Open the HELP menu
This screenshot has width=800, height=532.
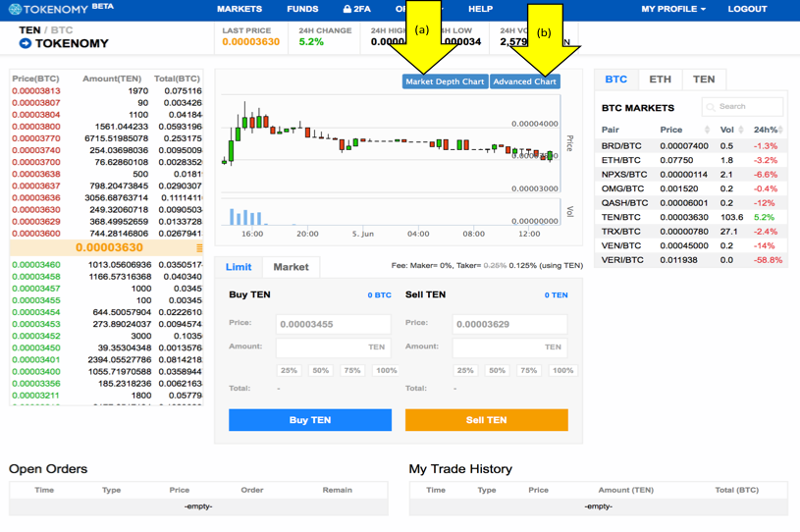point(480,9)
